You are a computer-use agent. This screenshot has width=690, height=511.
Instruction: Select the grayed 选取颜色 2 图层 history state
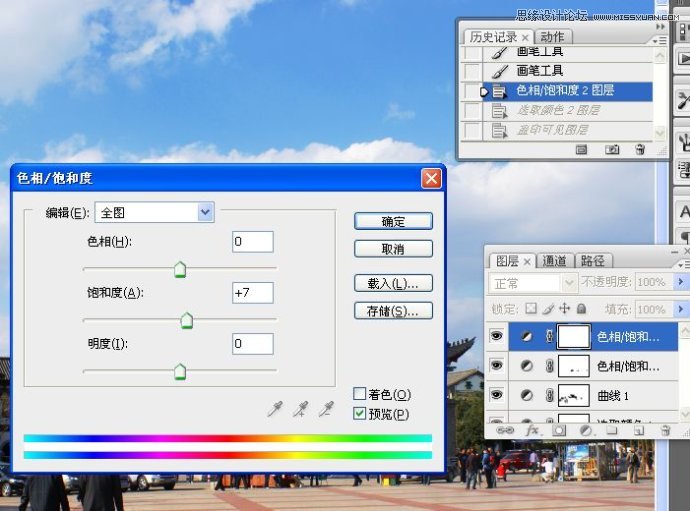tap(568, 110)
